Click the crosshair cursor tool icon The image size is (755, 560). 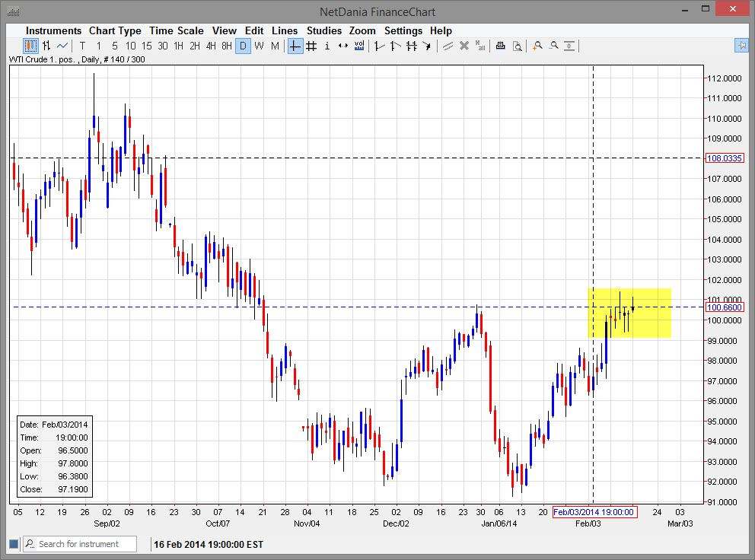[x=294, y=46]
